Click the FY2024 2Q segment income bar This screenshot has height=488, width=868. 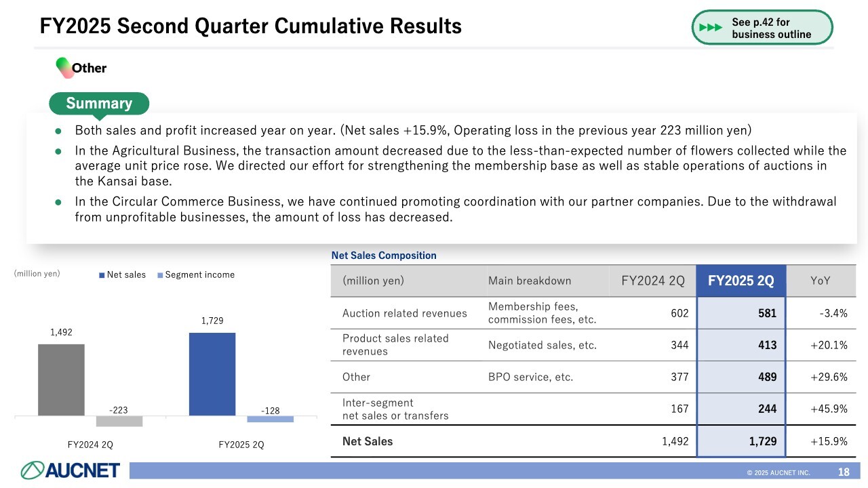[119, 421]
